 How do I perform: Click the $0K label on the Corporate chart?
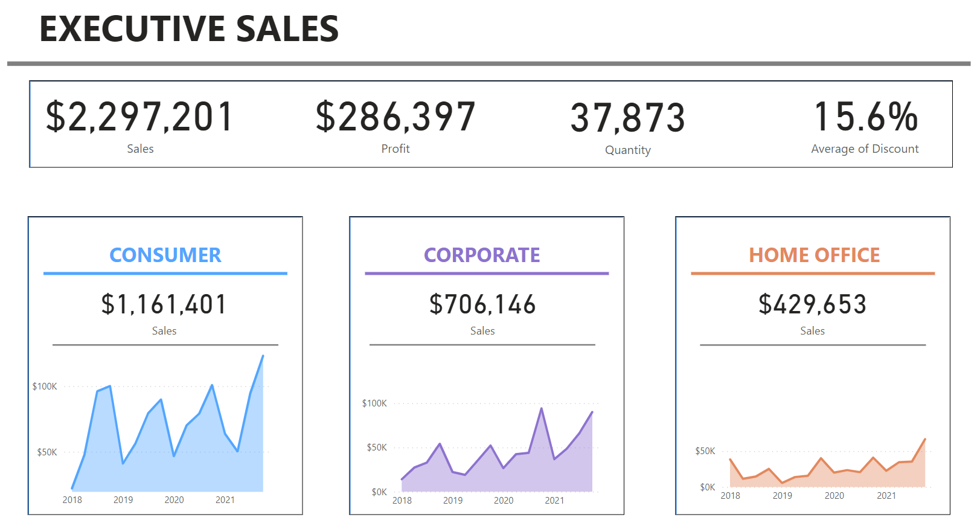click(x=379, y=492)
